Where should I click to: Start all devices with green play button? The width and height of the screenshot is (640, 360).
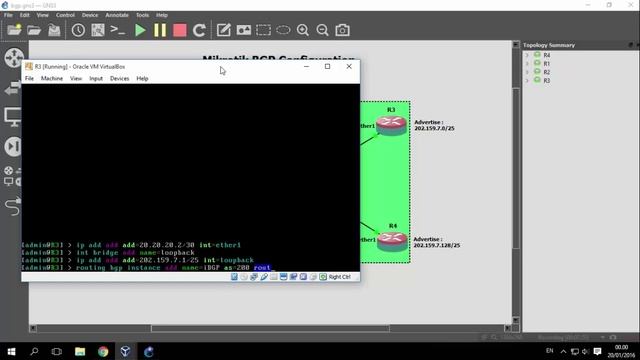[x=140, y=30]
